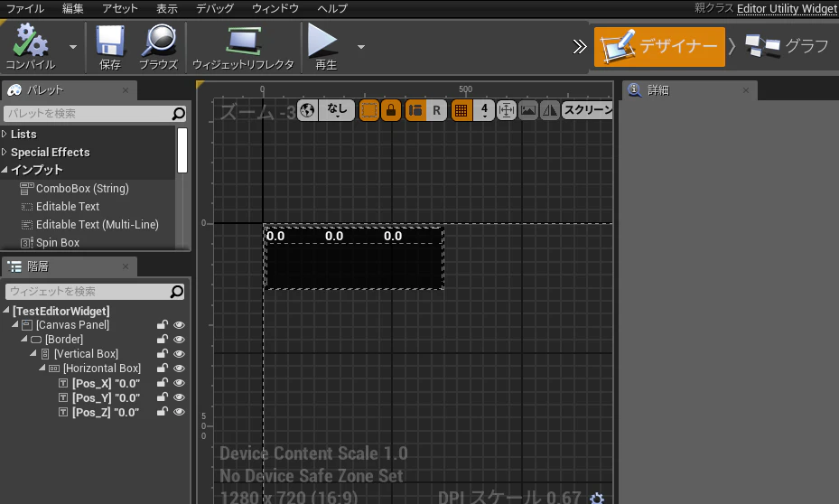
Task: Click the palette list scrollbar thumb
Action: pyautogui.click(x=182, y=150)
